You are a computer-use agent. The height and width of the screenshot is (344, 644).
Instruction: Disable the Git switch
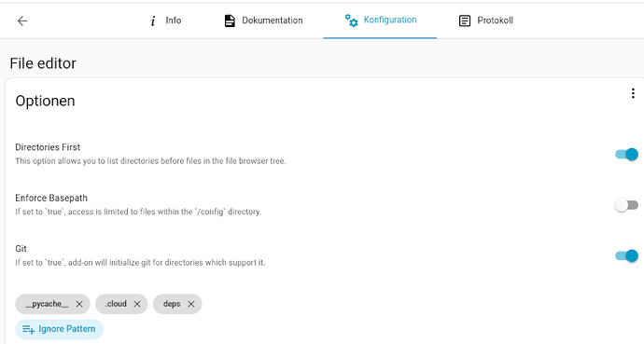(626, 255)
